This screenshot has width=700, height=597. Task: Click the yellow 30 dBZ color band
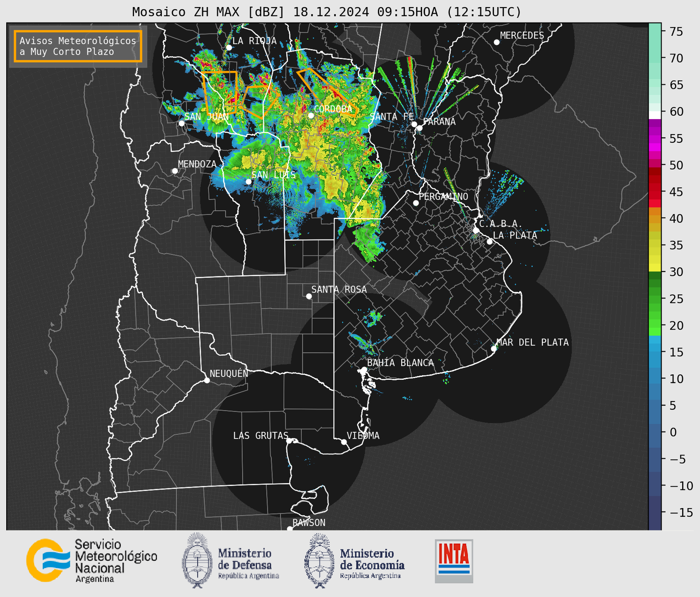tap(655, 269)
